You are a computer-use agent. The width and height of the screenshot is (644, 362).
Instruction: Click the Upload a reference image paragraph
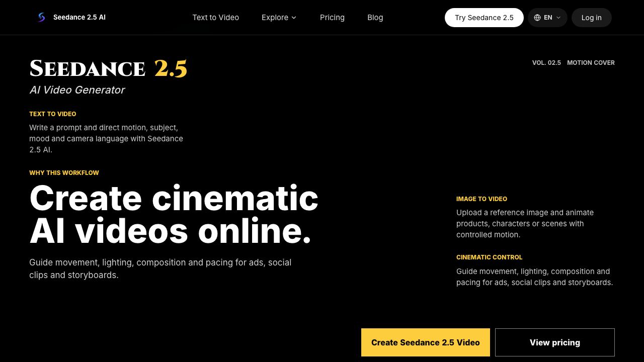525,224
